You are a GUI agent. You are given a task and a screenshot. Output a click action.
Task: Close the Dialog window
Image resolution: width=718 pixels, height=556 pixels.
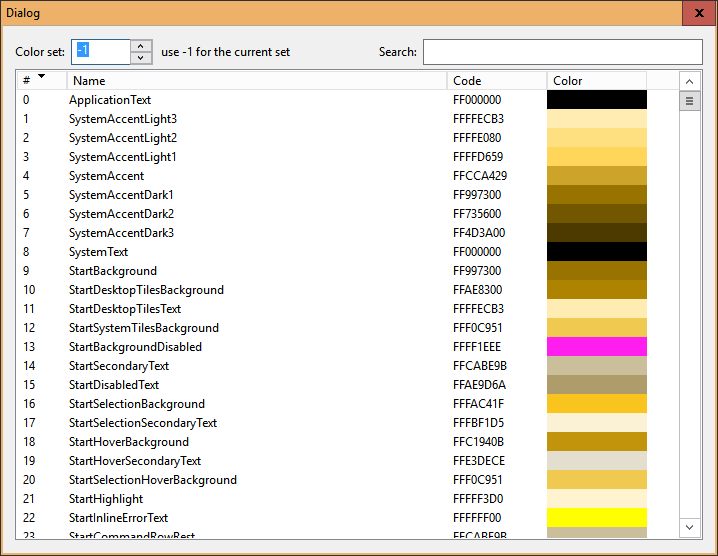pos(699,13)
